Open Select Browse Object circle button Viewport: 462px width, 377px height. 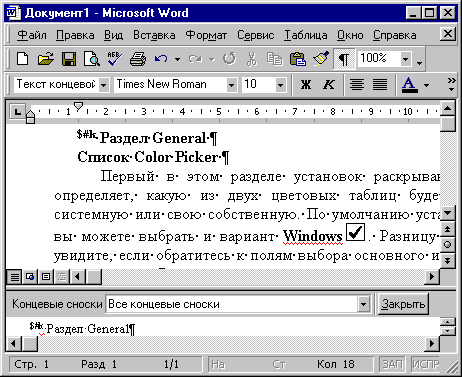pyautogui.click(x=448, y=245)
